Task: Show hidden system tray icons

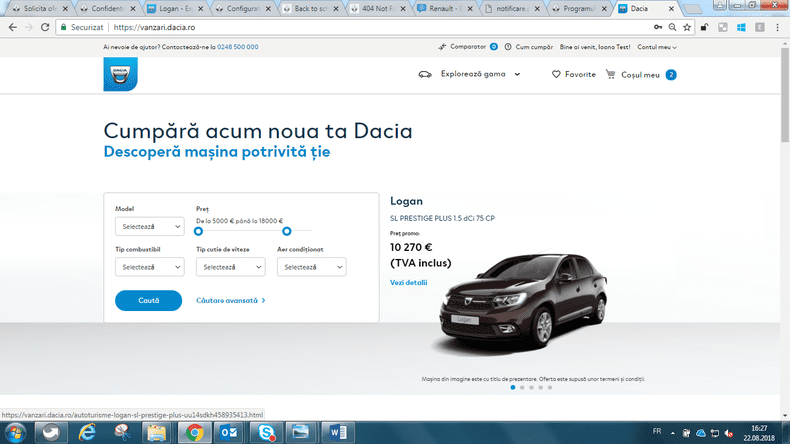Action: 673,433
